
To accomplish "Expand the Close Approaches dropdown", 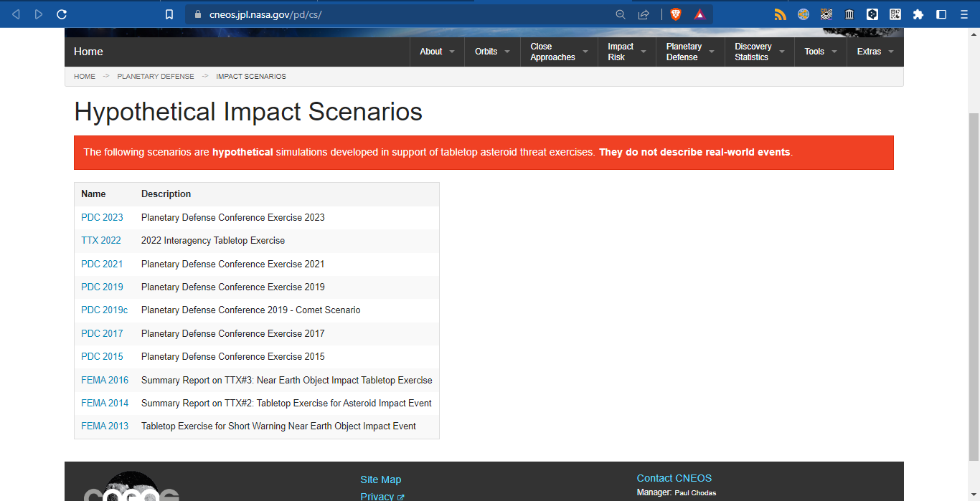I will tap(560, 52).
